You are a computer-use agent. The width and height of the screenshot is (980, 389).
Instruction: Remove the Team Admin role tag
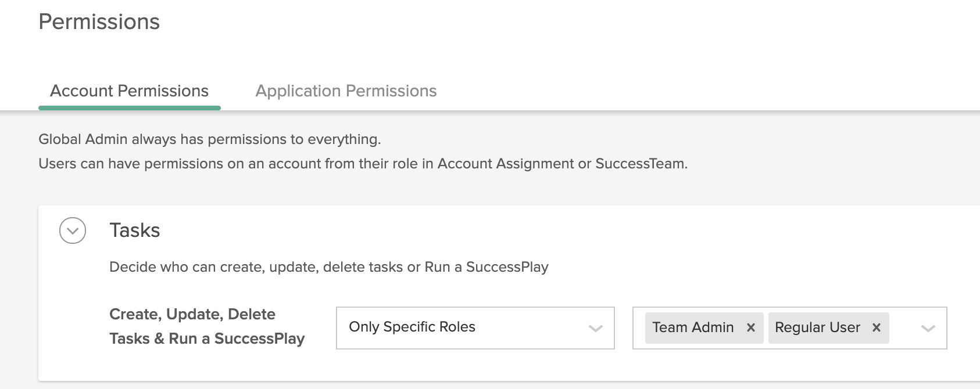751,327
